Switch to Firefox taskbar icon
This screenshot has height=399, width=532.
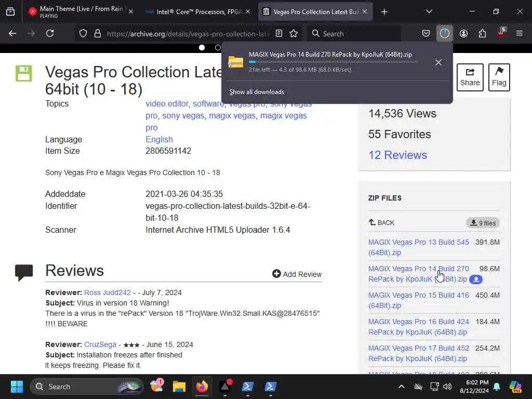tap(202, 387)
